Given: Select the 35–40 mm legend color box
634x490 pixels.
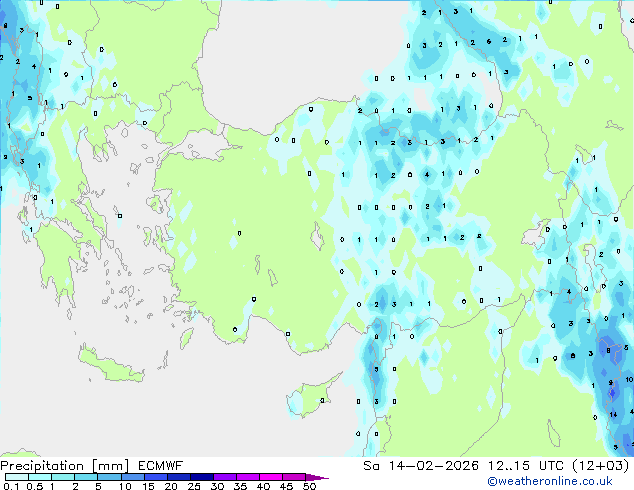Looking at the screenshot, I should tap(247, 477).
